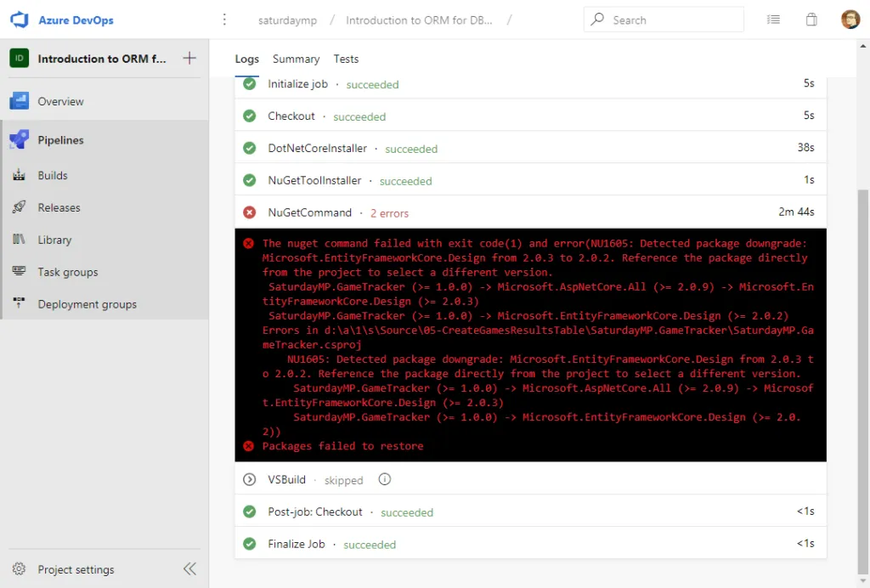Click the nuget command failed error message

(x=538, y=336)
